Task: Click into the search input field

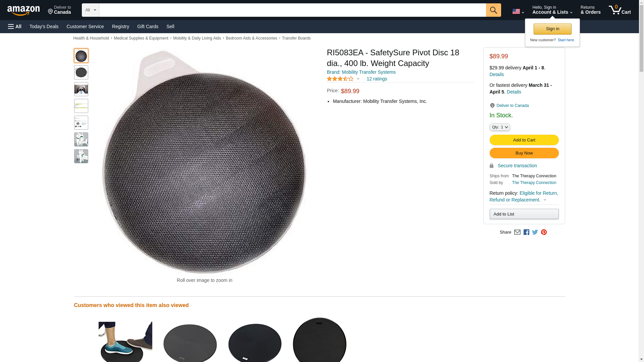Action: 292,10
